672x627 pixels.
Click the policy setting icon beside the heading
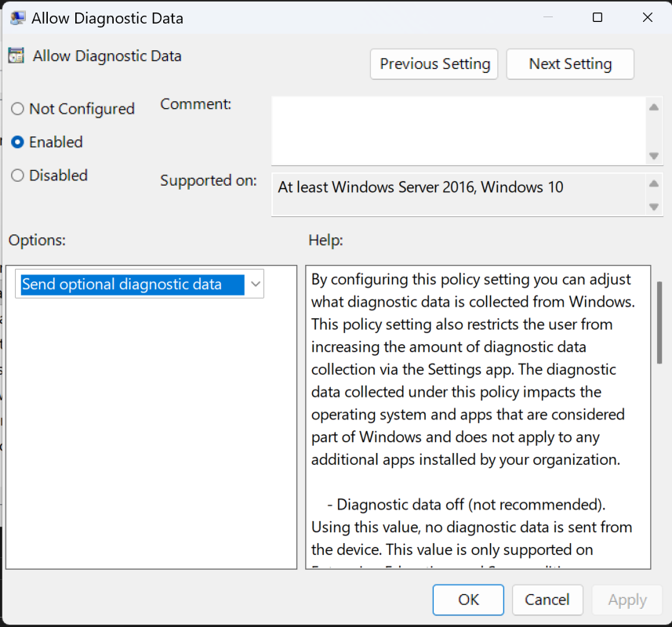(16, 56)
